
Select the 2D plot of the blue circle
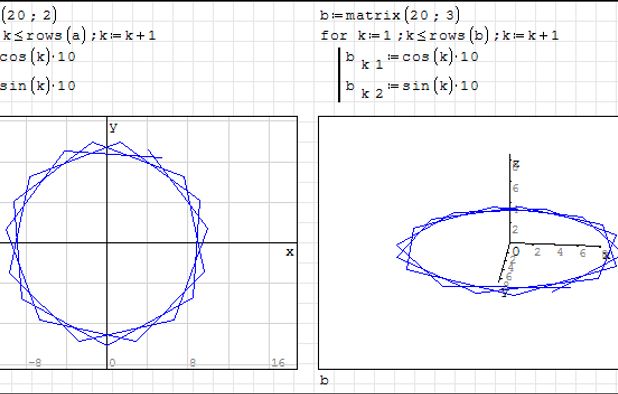149,243
